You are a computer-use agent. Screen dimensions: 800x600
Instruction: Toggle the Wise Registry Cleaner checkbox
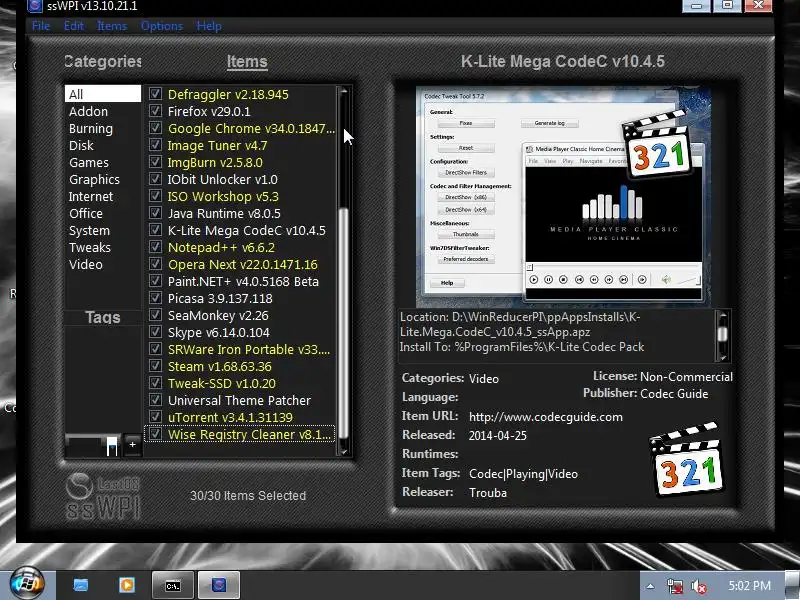155,434
